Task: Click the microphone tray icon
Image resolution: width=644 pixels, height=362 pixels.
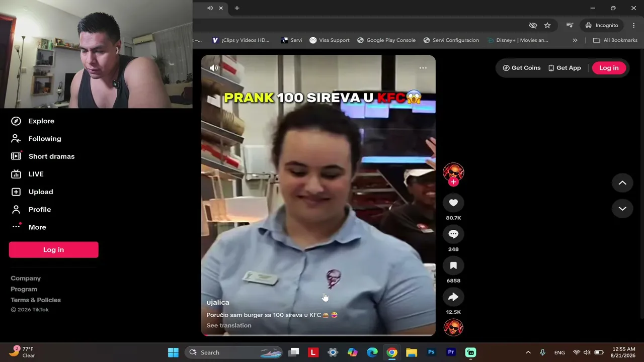Action: tap(542, 352)
